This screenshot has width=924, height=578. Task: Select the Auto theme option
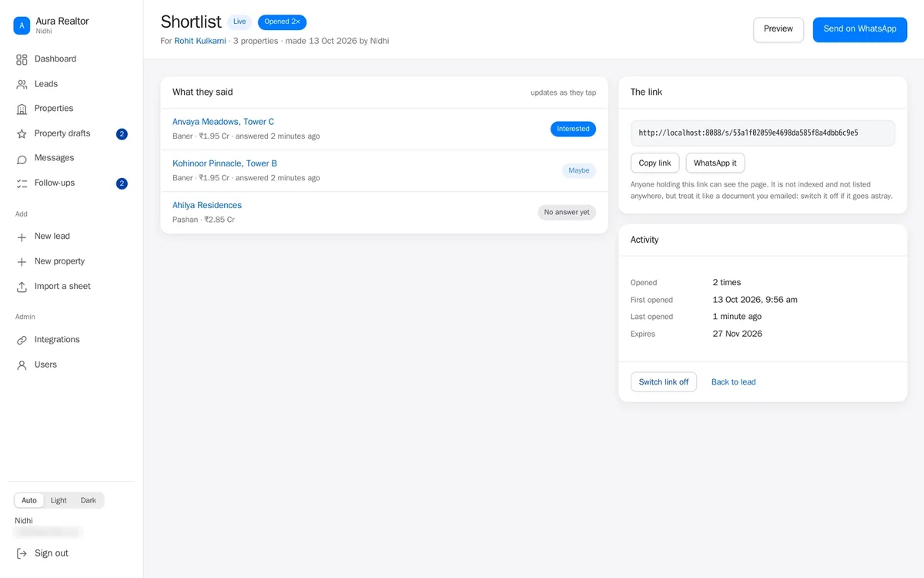click(29, 500)
